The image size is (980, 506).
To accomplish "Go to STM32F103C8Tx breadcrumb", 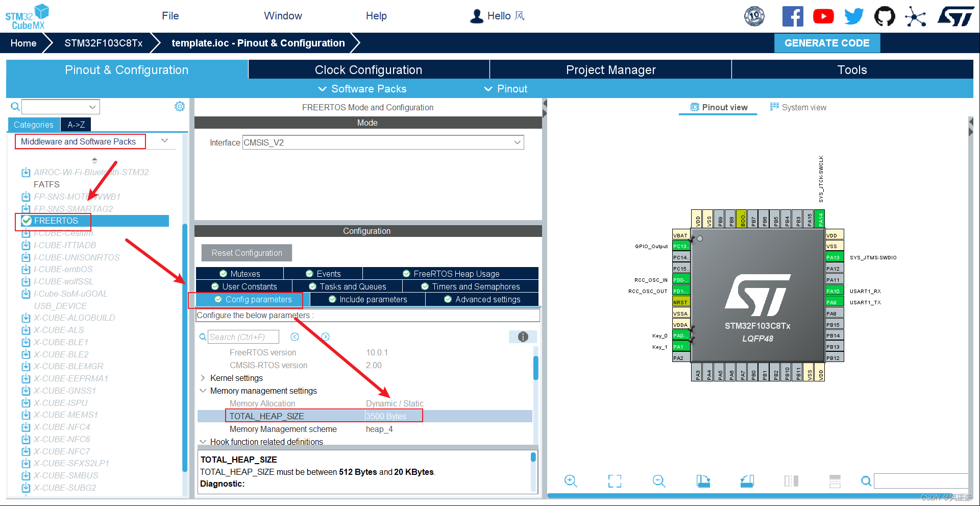I will click(x=104, y=43).
